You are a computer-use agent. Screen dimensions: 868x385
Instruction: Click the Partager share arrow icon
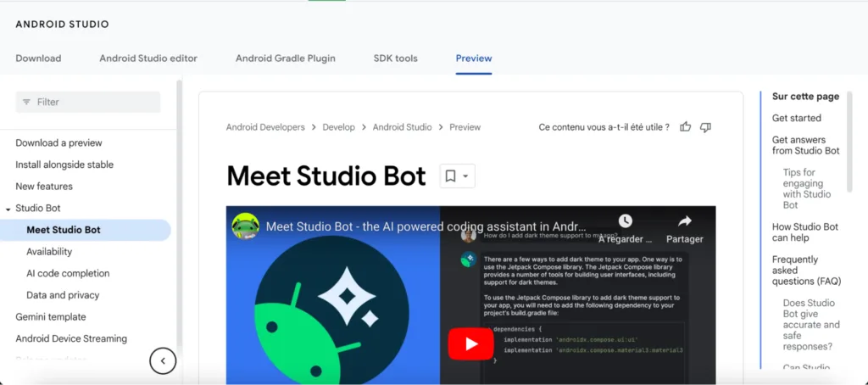(685, 221)
